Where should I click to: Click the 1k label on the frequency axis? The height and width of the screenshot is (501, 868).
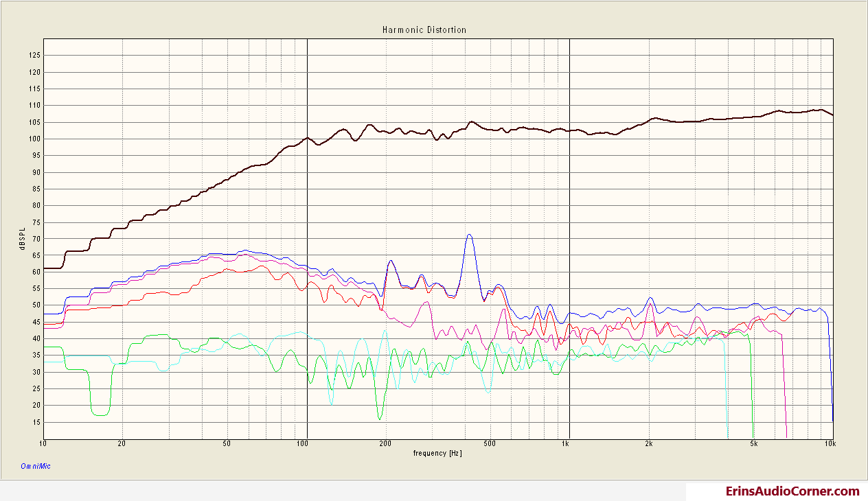(x=567, y=444)
